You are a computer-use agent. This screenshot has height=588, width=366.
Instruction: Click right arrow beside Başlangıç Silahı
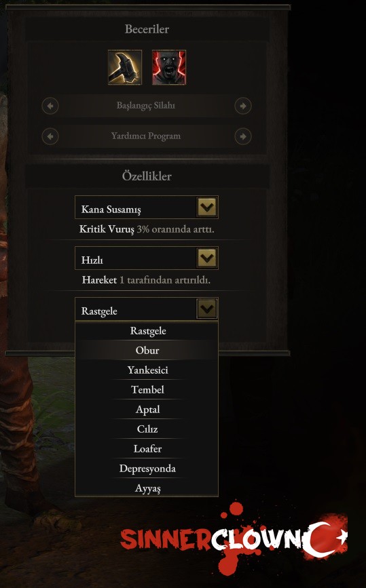tap(243, 106)
